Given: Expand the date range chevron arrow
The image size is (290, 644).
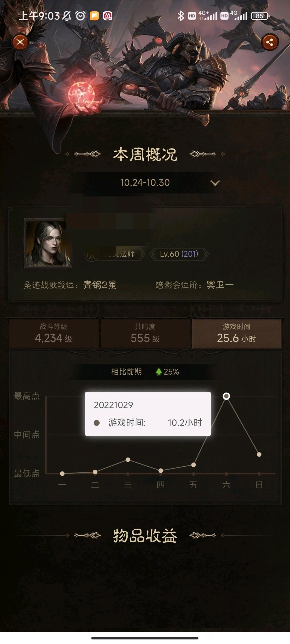Looking at the screenshot, I should tap(215, 183).
